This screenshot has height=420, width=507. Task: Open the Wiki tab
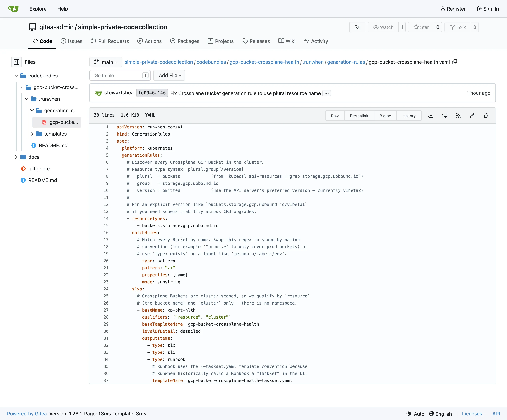click(287, 41)
